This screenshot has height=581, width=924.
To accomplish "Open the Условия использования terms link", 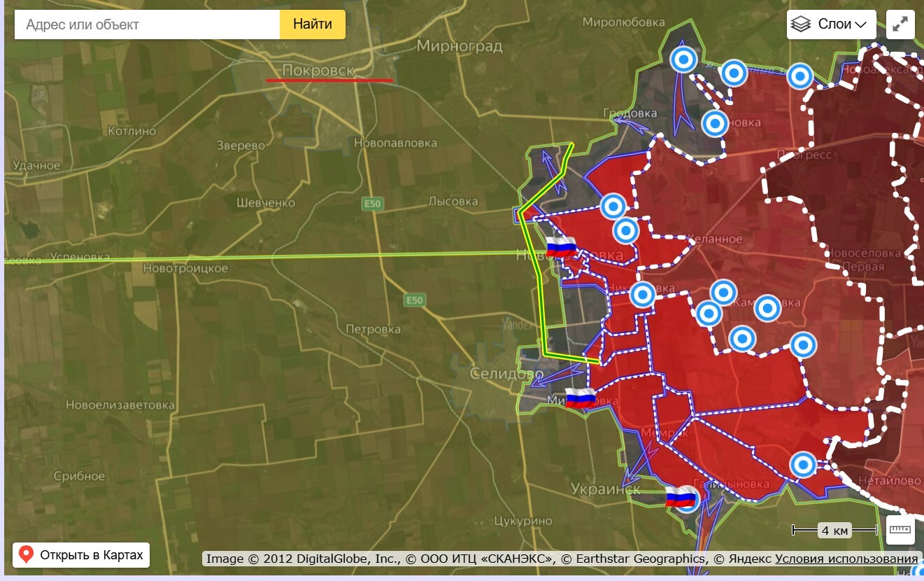I will [846, 559].
